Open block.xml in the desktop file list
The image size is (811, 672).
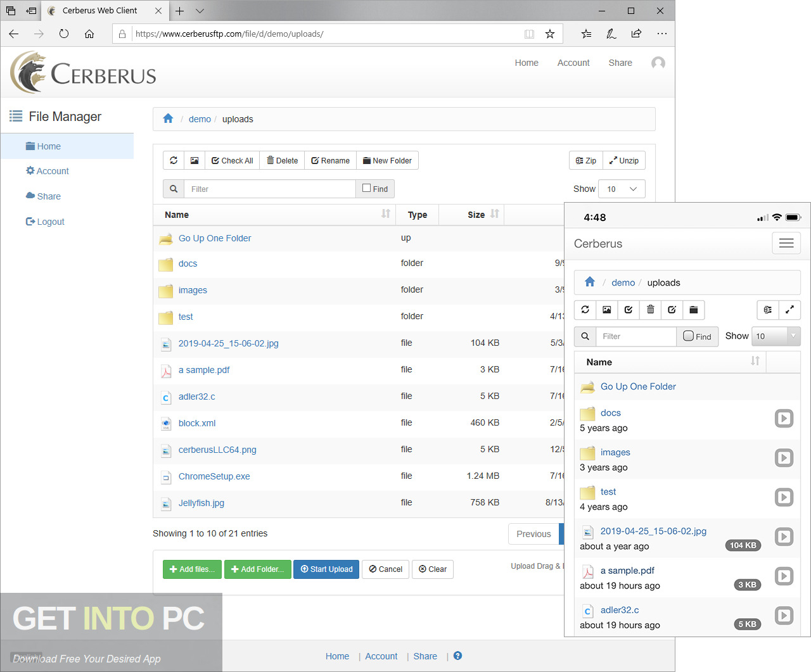pos(197,423)
